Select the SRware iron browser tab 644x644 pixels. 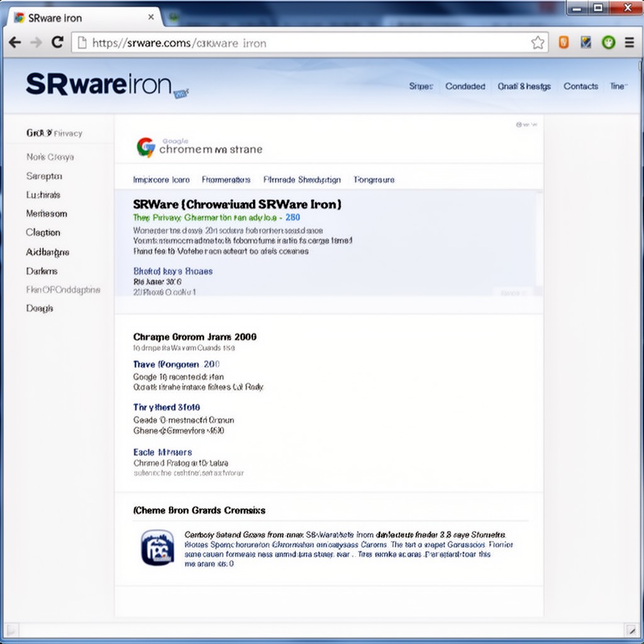84,18
